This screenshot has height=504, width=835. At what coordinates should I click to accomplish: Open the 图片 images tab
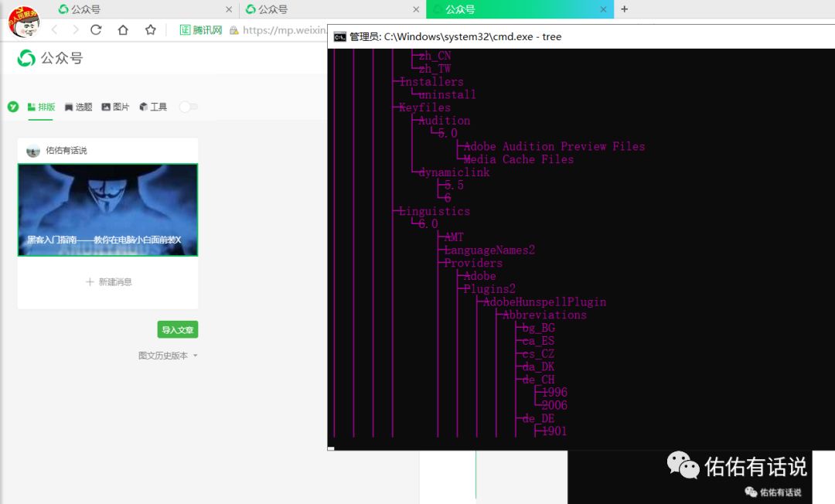tap(115, 107)
